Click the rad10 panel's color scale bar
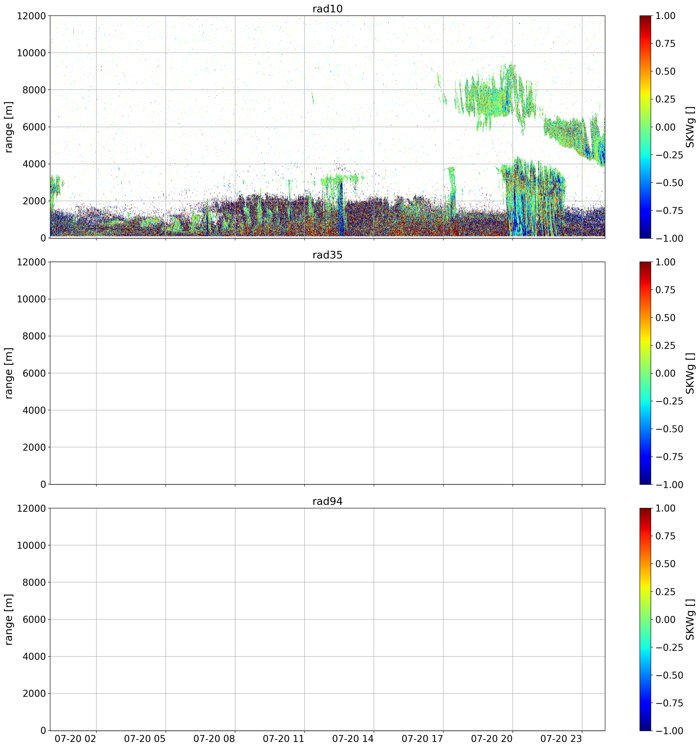 (x=645, y=127)
